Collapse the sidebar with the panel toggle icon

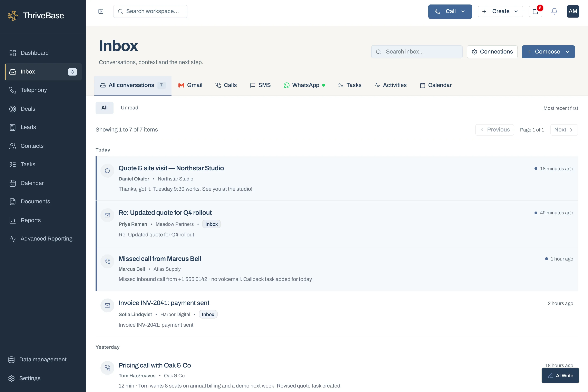coord(101,11)
